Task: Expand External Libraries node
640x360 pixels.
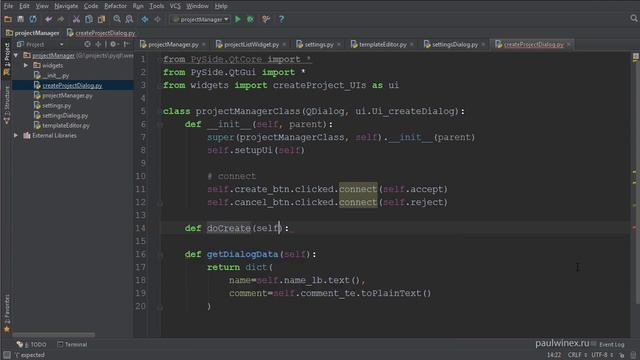Action: (x=16, y=136)
